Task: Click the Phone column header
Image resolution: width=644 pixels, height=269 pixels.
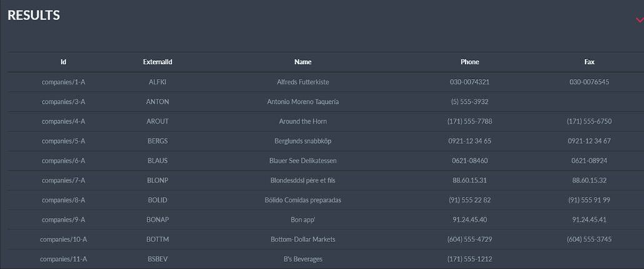Action: (470, 62)
